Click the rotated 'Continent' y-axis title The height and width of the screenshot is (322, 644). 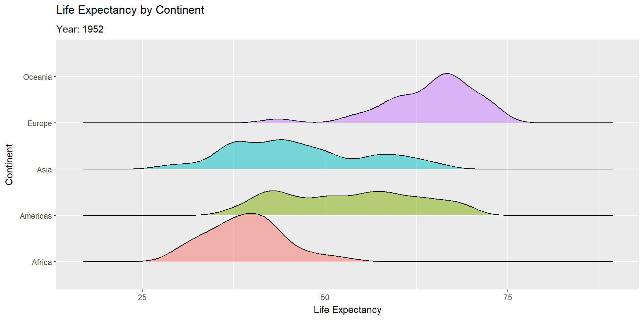(9, 164)
